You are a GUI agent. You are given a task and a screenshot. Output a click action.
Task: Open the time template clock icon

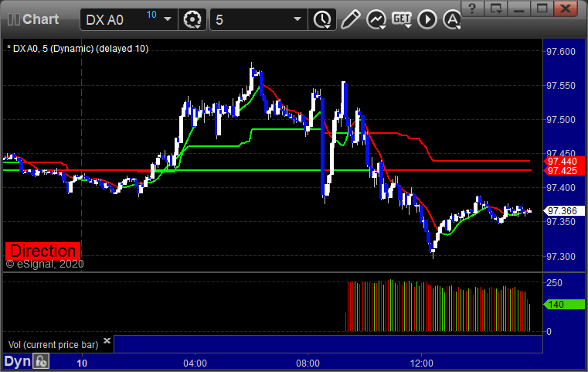click(322, 19)
